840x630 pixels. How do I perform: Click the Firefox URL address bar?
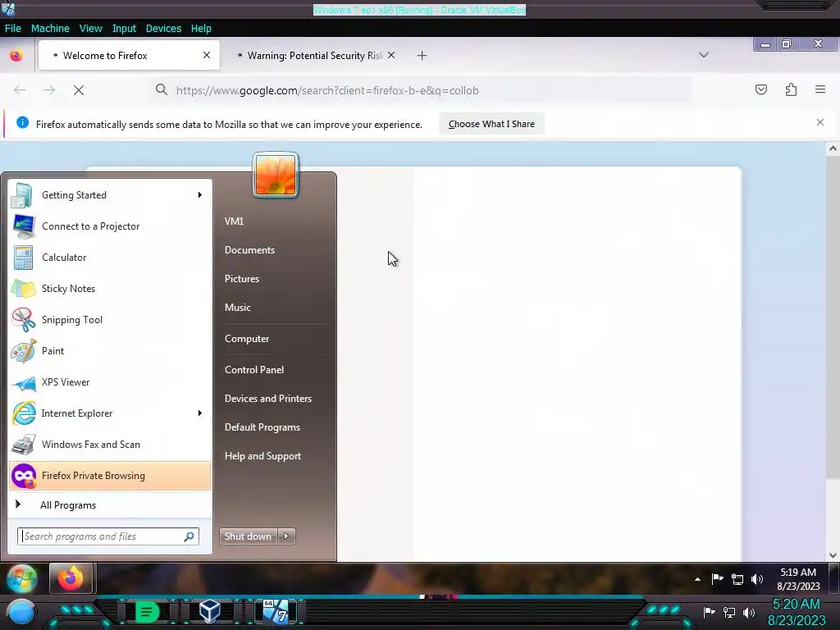click(421, 90)
